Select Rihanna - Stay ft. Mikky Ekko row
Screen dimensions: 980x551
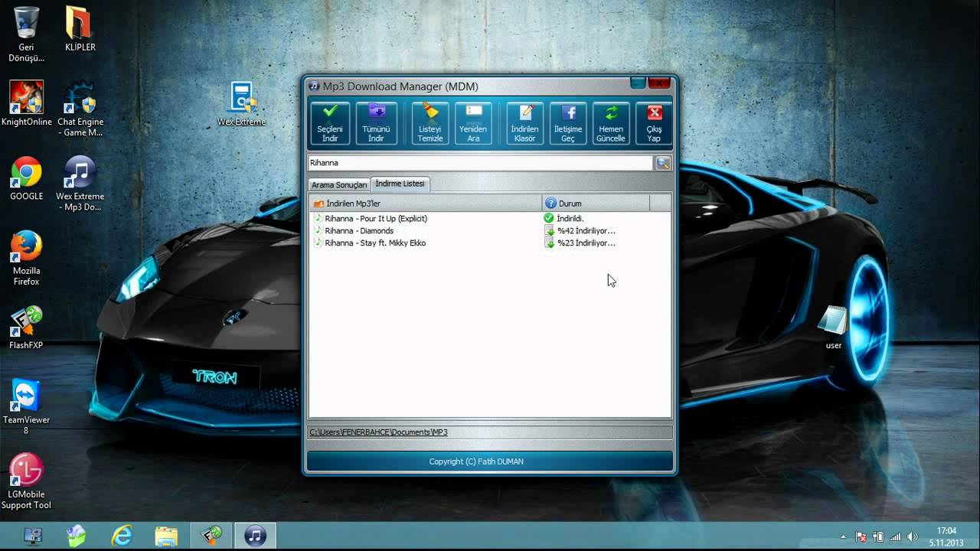point(490,243)
